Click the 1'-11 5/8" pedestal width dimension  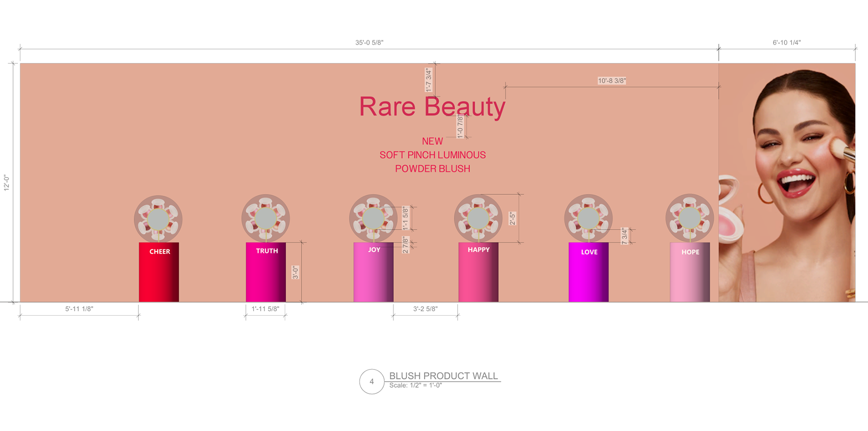pos(265,309)
